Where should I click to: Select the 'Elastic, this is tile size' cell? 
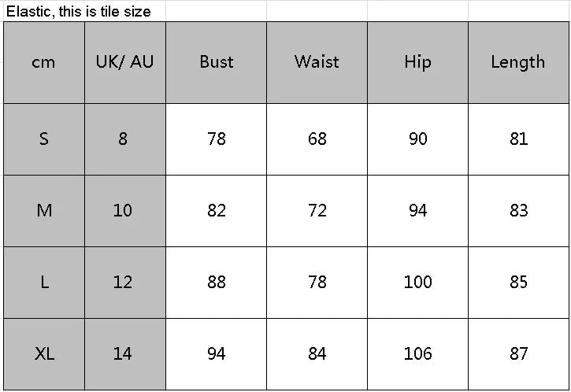coord(84,11)
